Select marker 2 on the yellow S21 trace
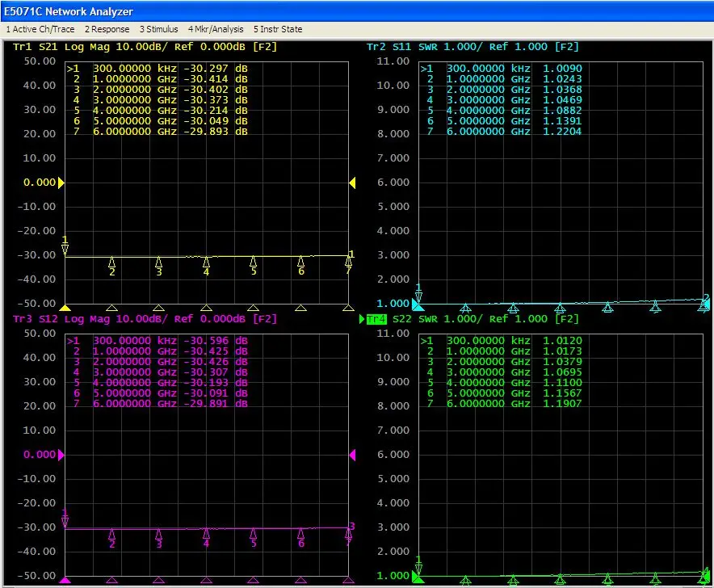The height and width of the screenshot is (588, 714). coord(112,267)
